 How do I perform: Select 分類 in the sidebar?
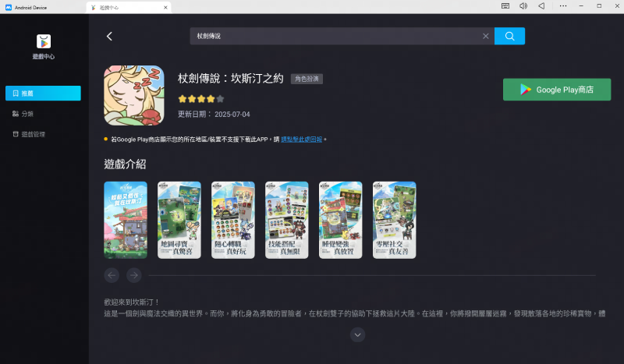point(43,114)
